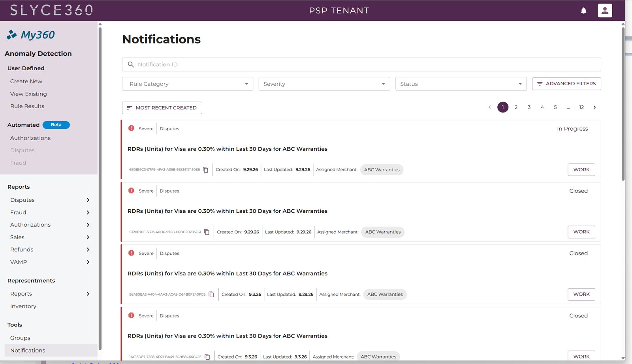Viewport: 632px width, 364px height.
Task: Open automated Authorizations detection
Action: [x=30, y=138]
